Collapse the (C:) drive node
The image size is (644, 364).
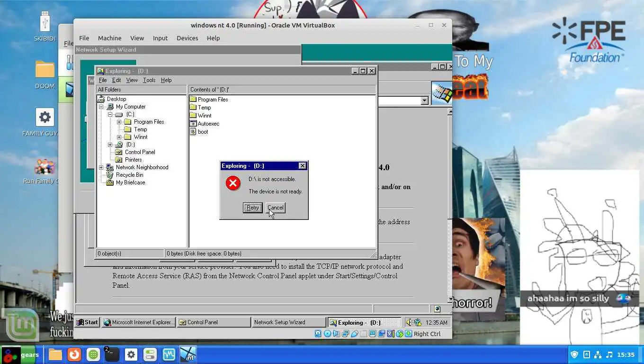click(x=110, y=114)
